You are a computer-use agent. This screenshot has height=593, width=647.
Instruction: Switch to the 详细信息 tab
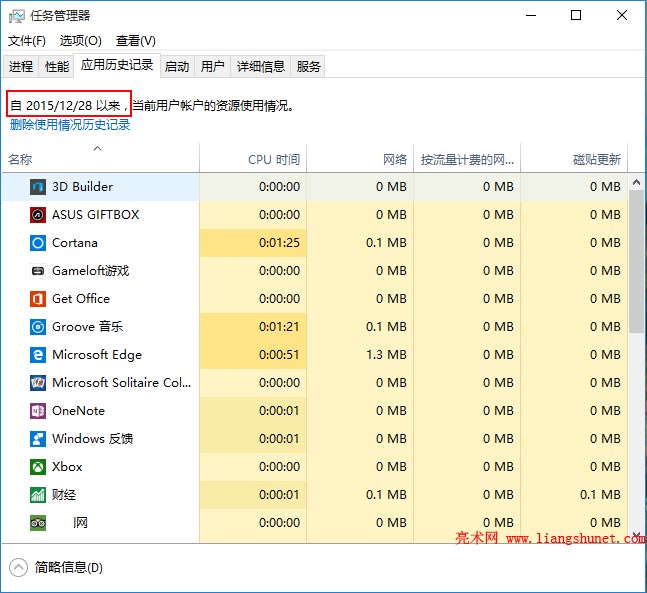261,66
